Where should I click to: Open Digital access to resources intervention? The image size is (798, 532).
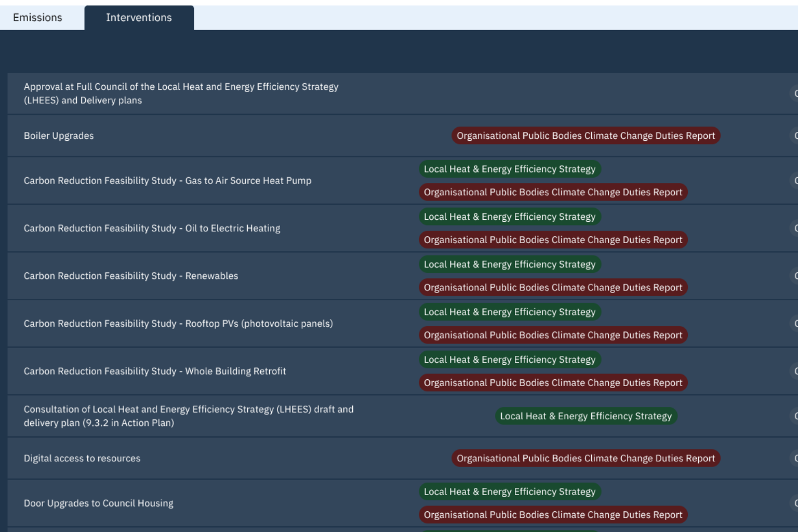82,458
